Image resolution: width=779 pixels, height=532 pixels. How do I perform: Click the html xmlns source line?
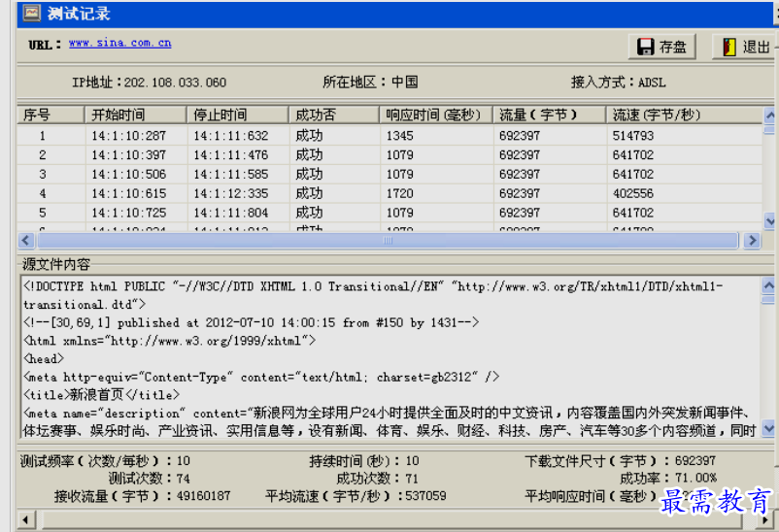169,341
